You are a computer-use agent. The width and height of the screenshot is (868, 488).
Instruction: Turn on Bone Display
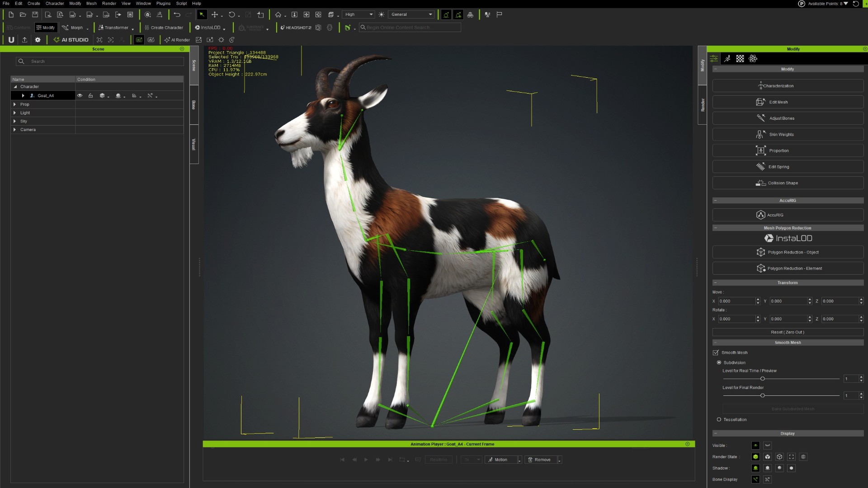(x=755, y=479)
